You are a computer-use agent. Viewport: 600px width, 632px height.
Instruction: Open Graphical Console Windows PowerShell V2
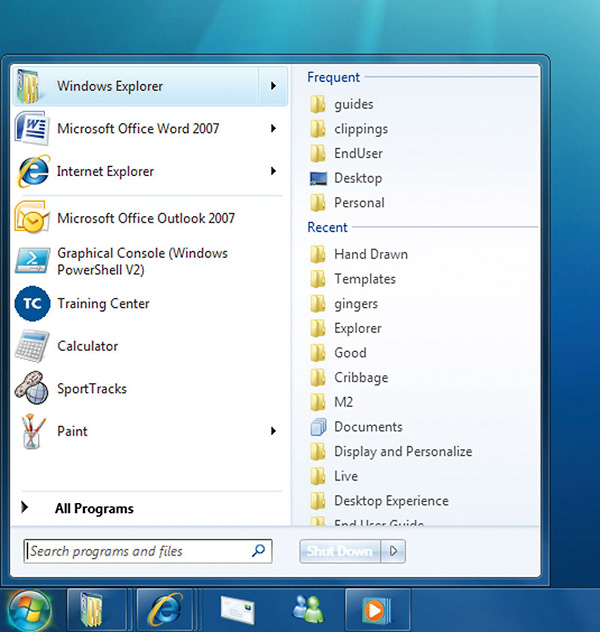click(x=142, y=261)
